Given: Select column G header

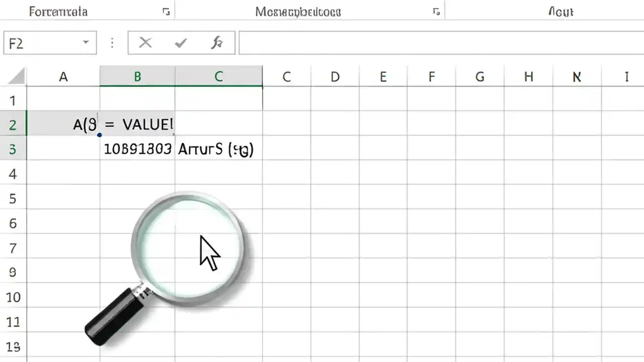Looking at the screenshot, I should point(479,76).
